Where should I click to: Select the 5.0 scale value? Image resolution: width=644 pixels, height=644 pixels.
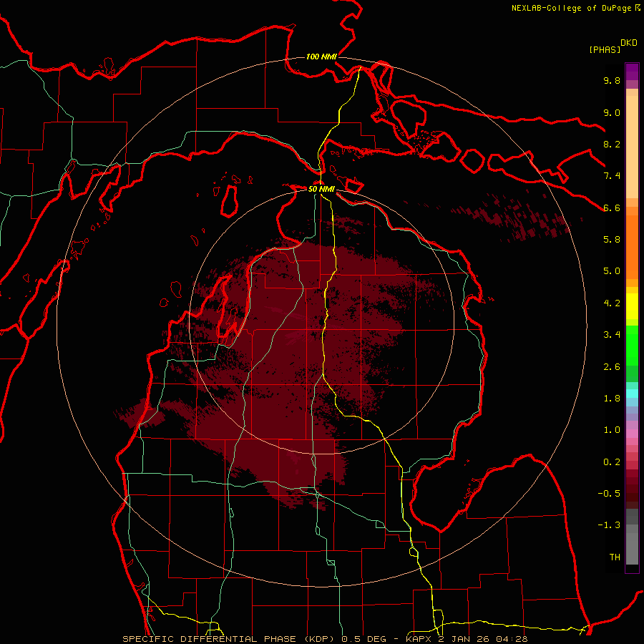[612, 271]
